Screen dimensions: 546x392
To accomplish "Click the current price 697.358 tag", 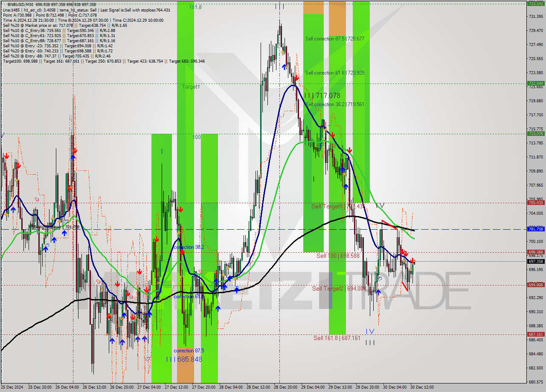I will pyautogui.click(x=536, y=262).
